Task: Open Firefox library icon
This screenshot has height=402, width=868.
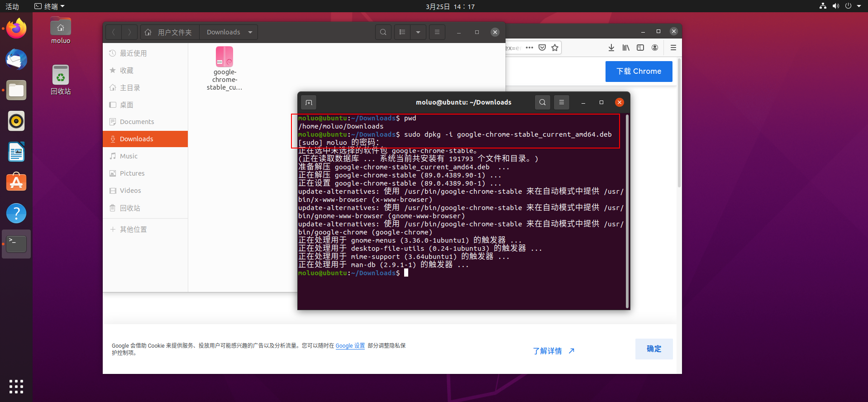Action: [x=626, y=48]
